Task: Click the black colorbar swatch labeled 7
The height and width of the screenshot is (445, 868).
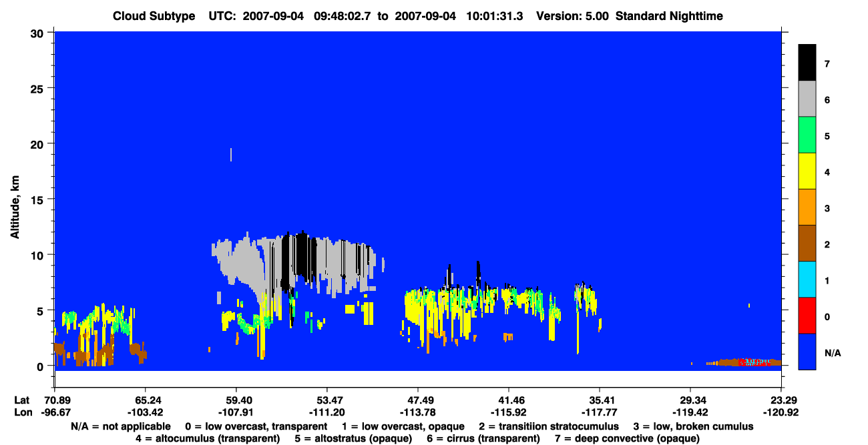Action: point(807,63)
